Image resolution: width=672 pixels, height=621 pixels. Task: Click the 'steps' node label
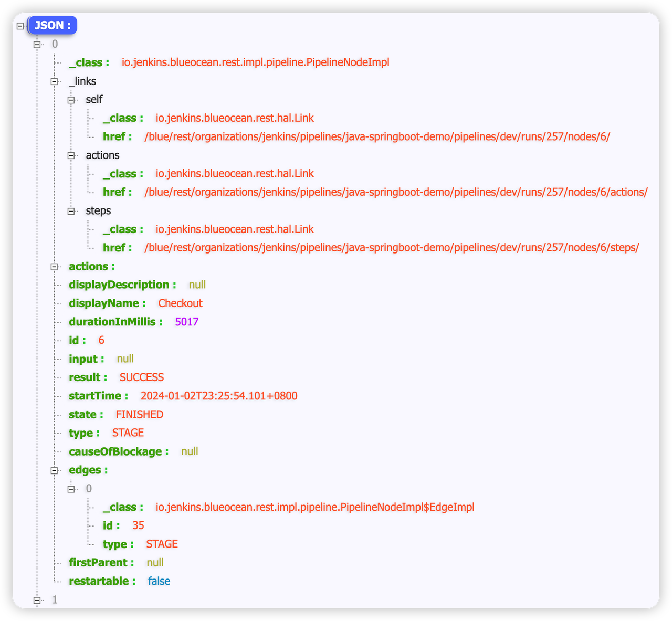coord(98,211)
